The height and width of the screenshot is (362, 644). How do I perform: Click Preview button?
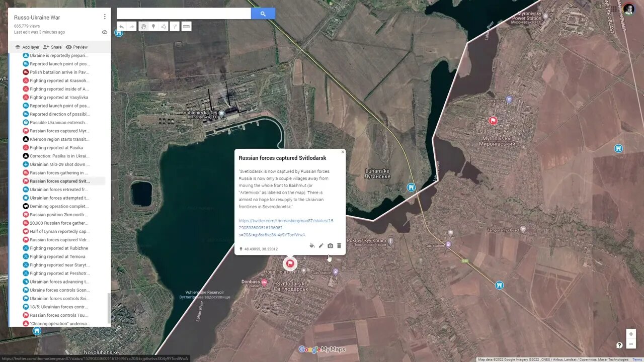(x=76, y=47)
